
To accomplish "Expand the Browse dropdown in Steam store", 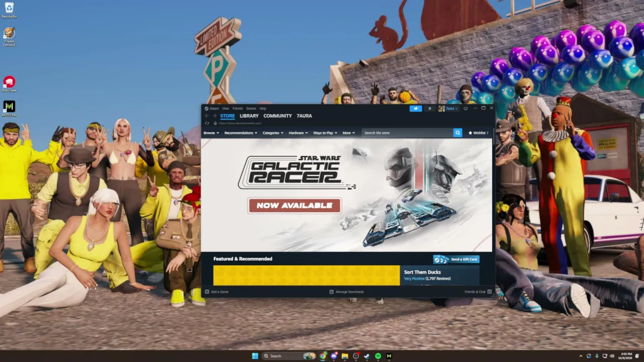I will tap(211, 133).
